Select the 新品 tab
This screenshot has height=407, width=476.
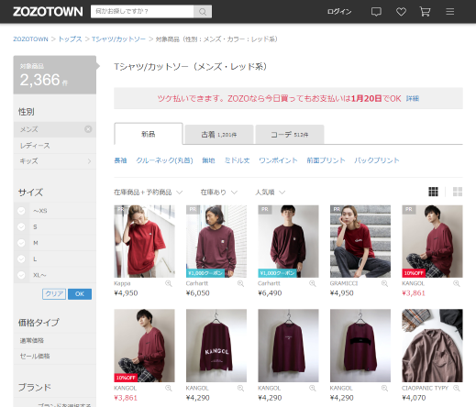(x=148, y=134)
